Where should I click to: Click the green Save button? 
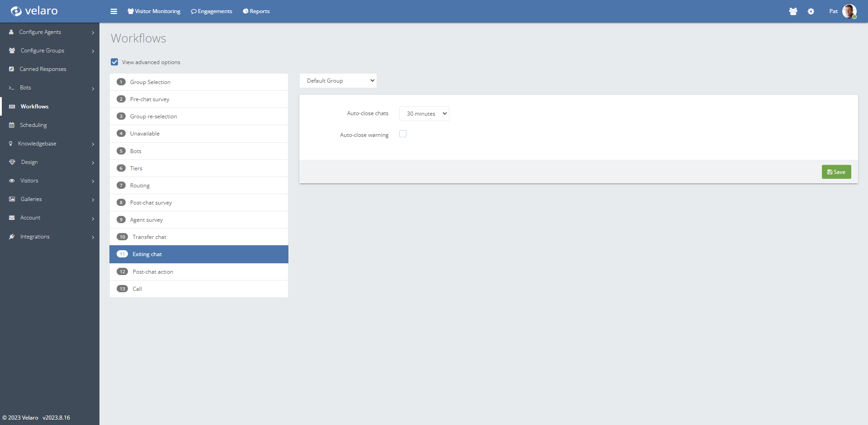836,172
